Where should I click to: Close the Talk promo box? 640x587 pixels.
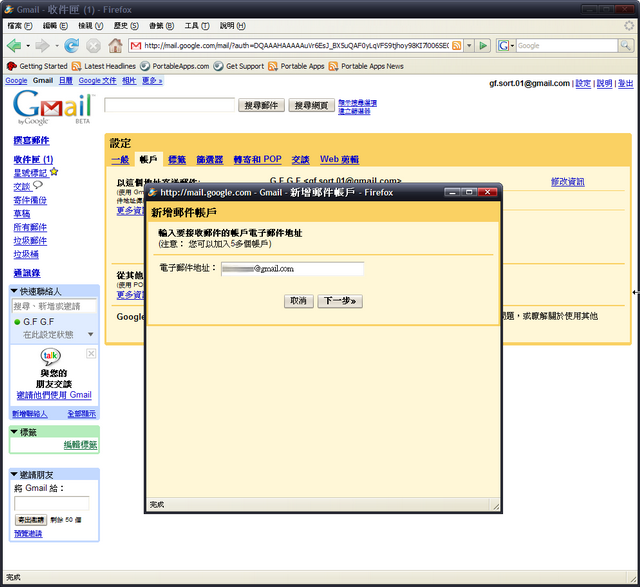91,354
